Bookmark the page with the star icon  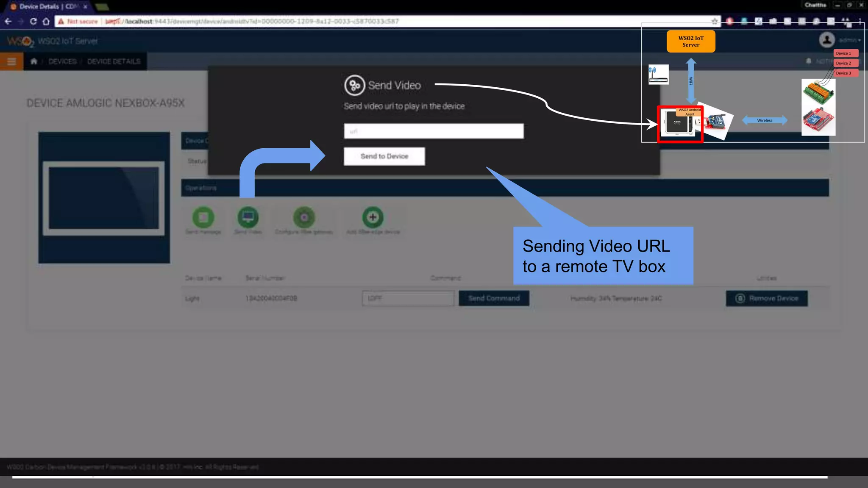pyautogui.click(x=715, y=21)
